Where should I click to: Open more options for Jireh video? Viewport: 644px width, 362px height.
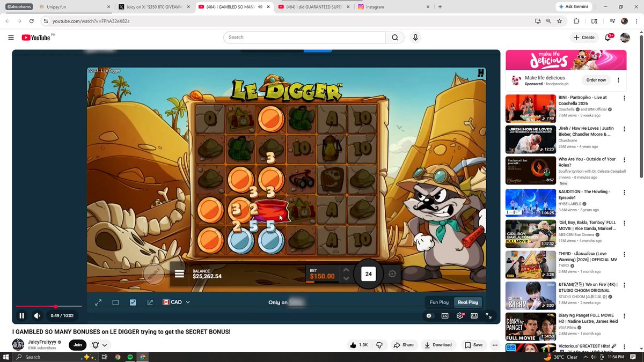[624, 129]
